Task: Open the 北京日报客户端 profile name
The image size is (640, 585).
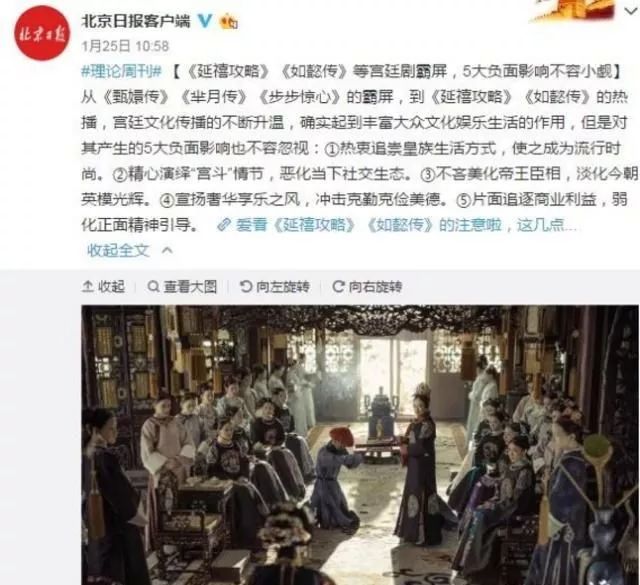Action: pos(136,21)
